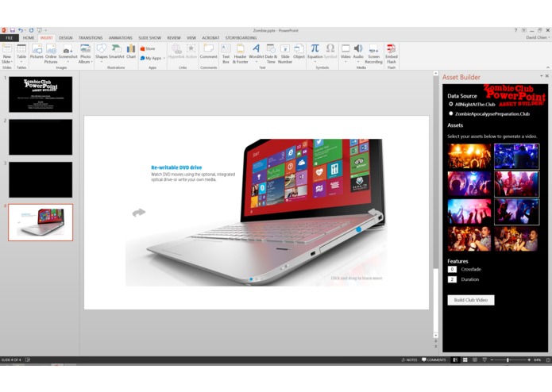Screen dimensions: 552x392
Task: Click the Crossfade value field
Action: [x=452, y=269]
